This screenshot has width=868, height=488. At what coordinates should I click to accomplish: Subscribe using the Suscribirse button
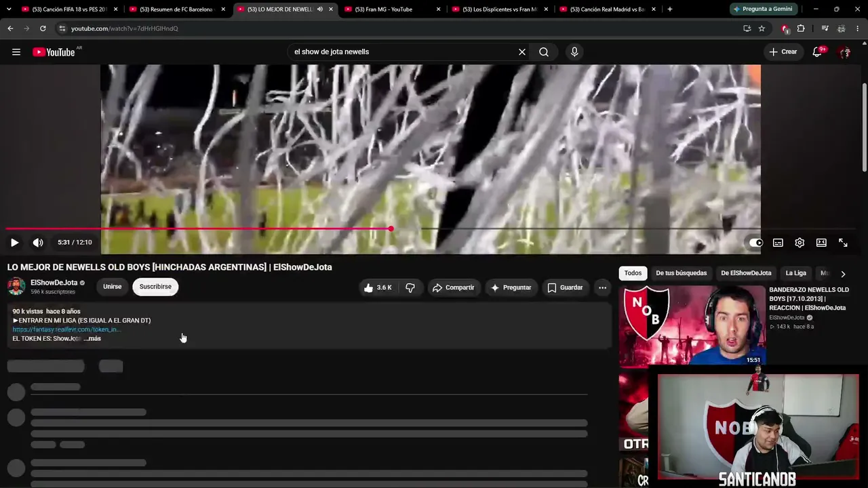click(x=155, y=287)
